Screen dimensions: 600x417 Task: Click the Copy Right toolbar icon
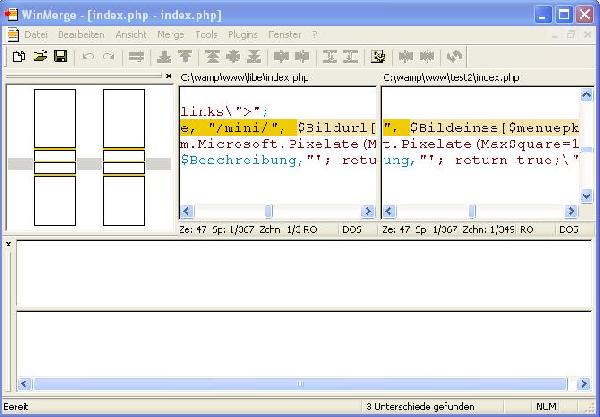pyautogui.click(x=281, y=57)
